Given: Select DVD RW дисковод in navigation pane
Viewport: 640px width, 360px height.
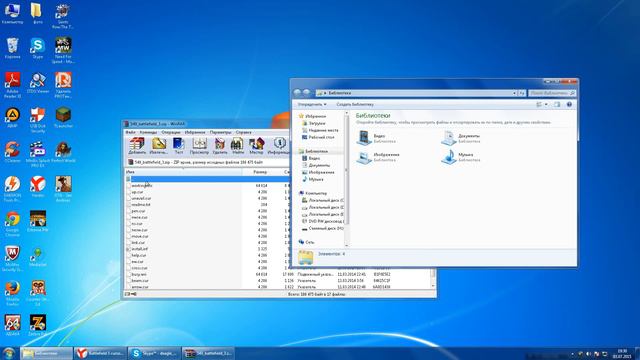Looking at the screenshot, I should (325, 221).
